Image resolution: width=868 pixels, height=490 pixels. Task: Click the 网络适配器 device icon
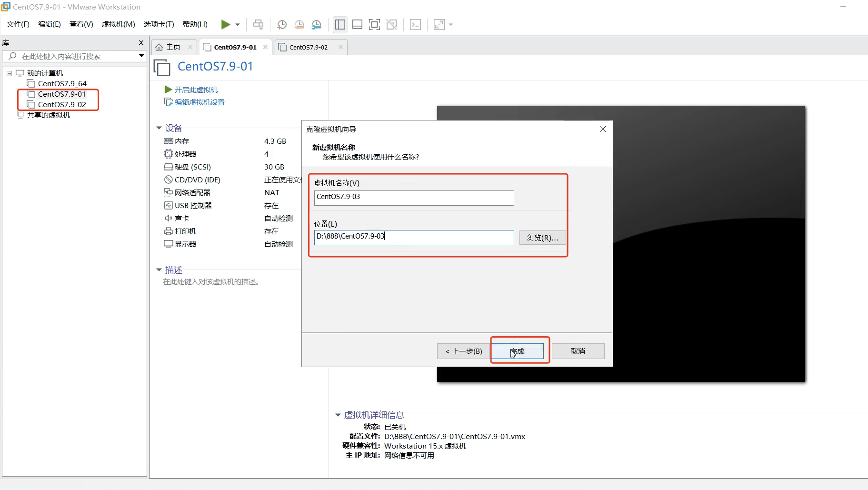168,192
